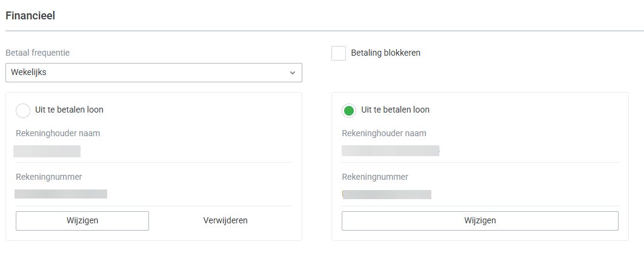Click the blurred account holder name, left card

[47, 151]
